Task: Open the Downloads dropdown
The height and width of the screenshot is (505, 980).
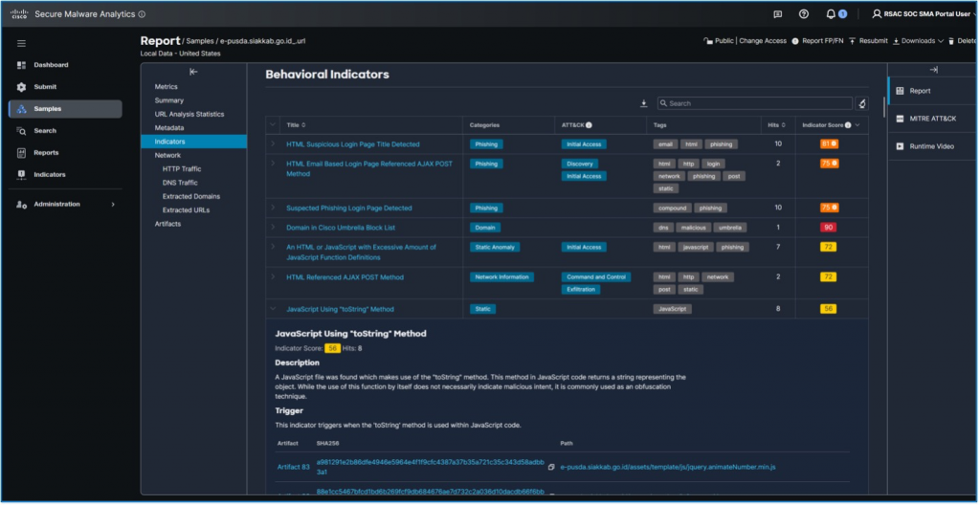Action: 918,41
